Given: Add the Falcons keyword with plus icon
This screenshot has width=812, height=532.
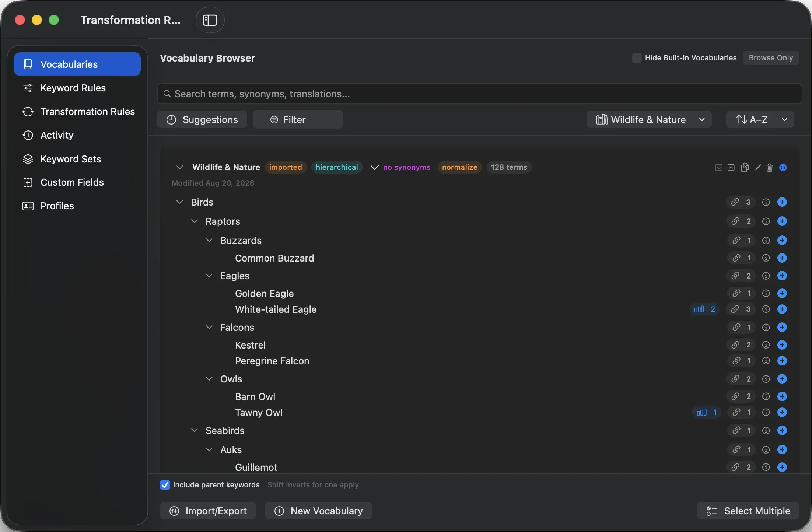Looking at the screenshot, I should pos(782,327).
